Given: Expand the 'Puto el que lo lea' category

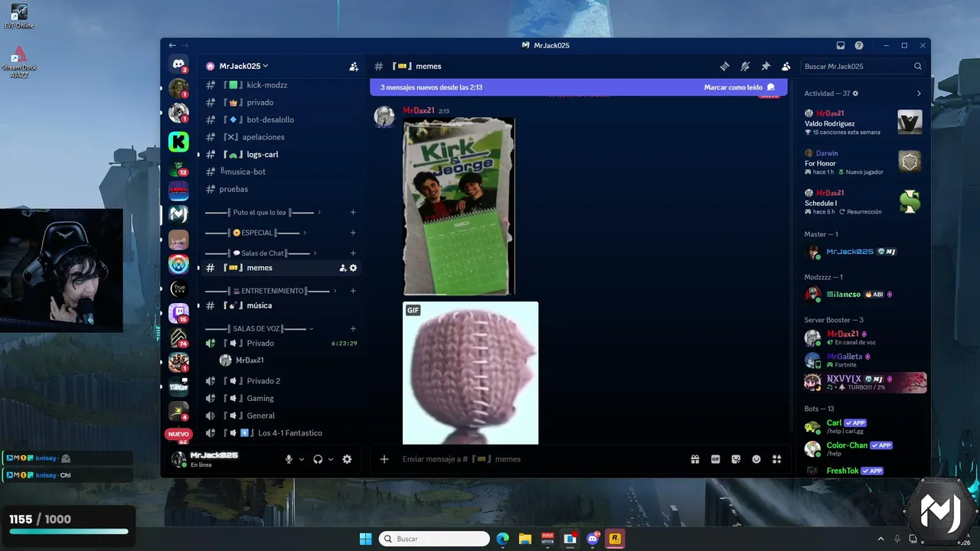Looking at the screenshot, I should (263, 212).
